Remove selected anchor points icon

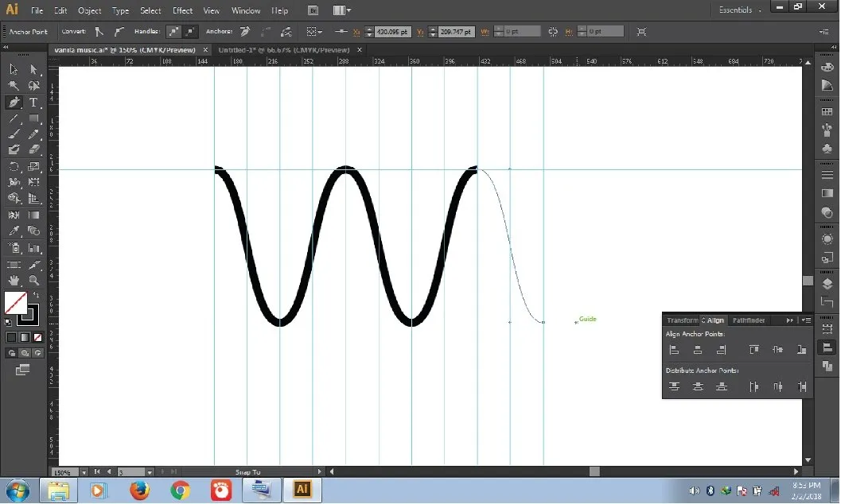click(x=245, y=32)
